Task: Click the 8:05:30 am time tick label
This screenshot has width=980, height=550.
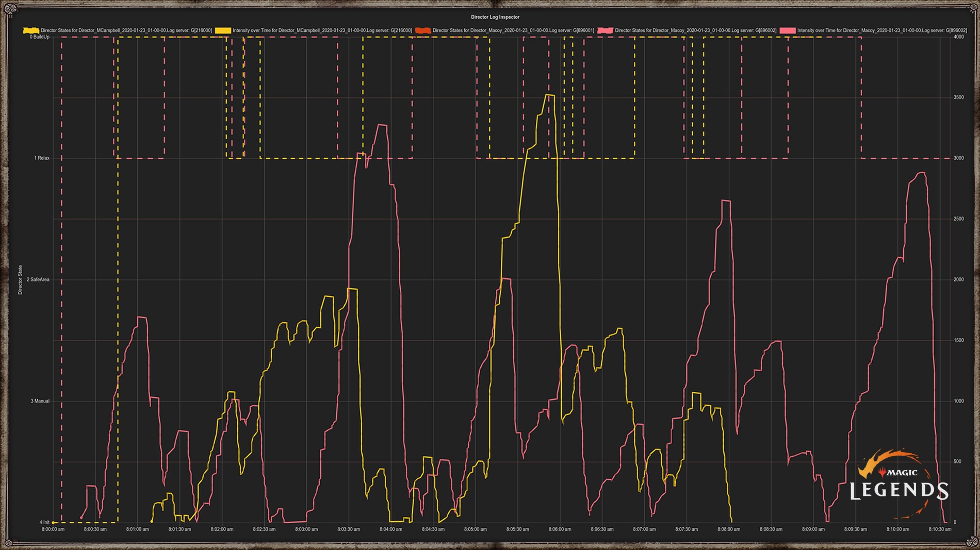Action: point(518,529)
